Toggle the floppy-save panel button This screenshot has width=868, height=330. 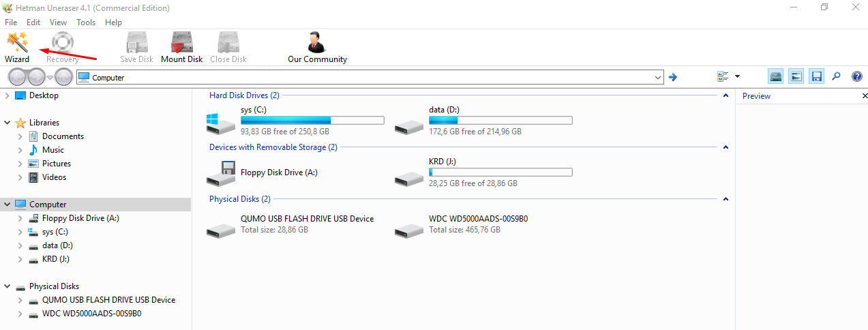click(x=817, y=77)
